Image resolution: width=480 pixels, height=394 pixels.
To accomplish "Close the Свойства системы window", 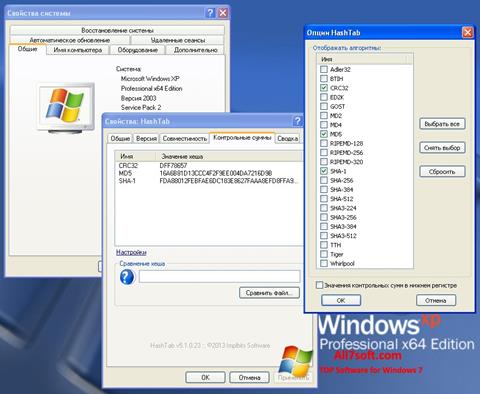I will pos(223,13).
